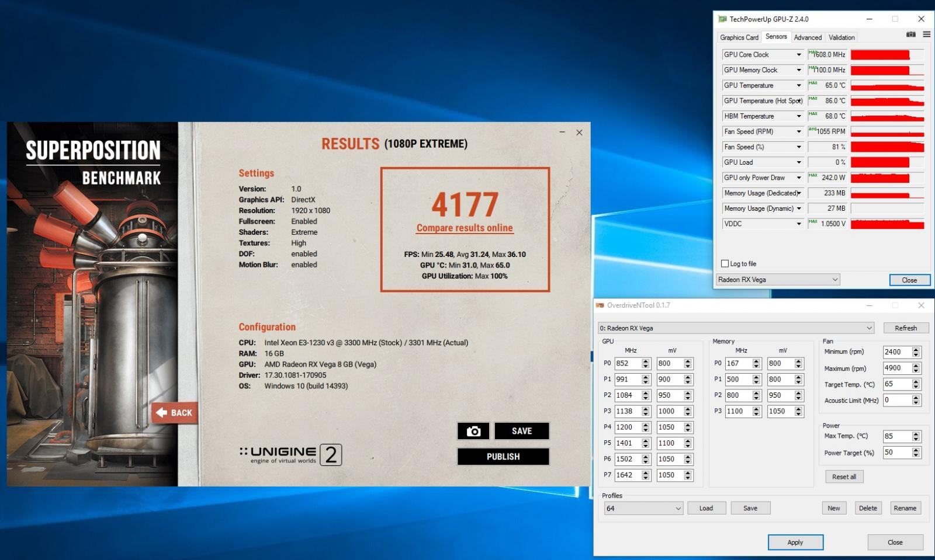Click the Fan Minimum (rpm) field
935x560 pixels.
pyautogui.click(x=897, y=352)
